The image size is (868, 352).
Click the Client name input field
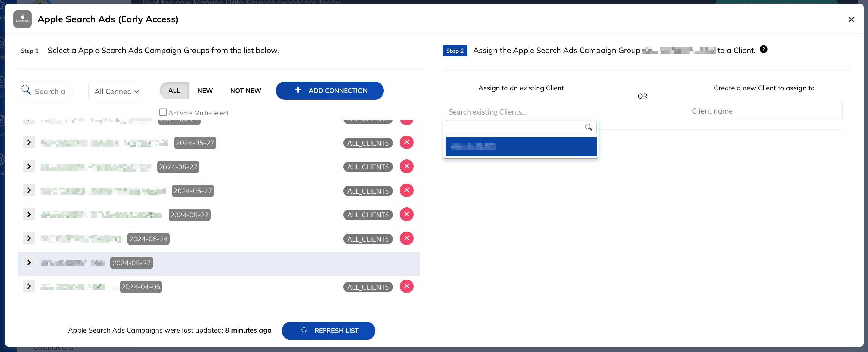[764, 111]
